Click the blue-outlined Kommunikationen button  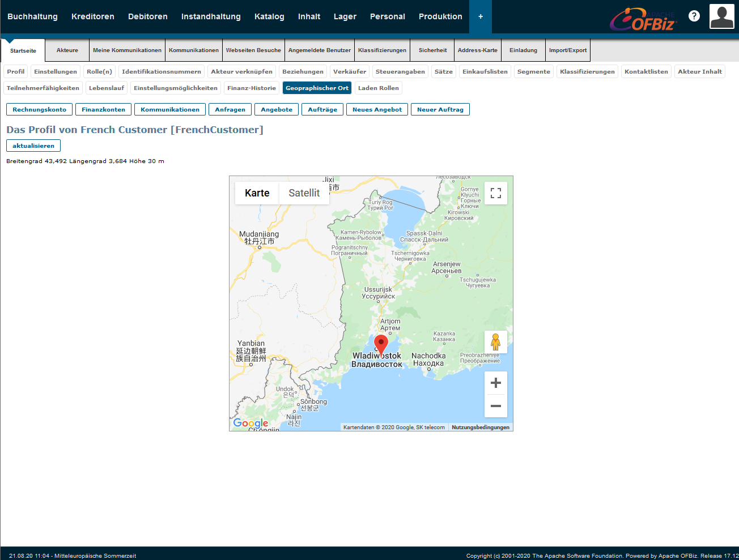[170, 109]
